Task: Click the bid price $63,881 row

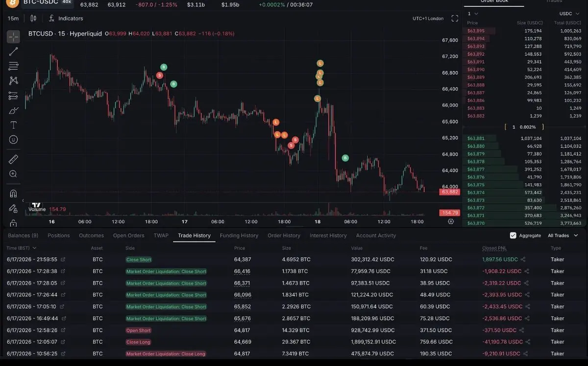Action: click(524, 139)
